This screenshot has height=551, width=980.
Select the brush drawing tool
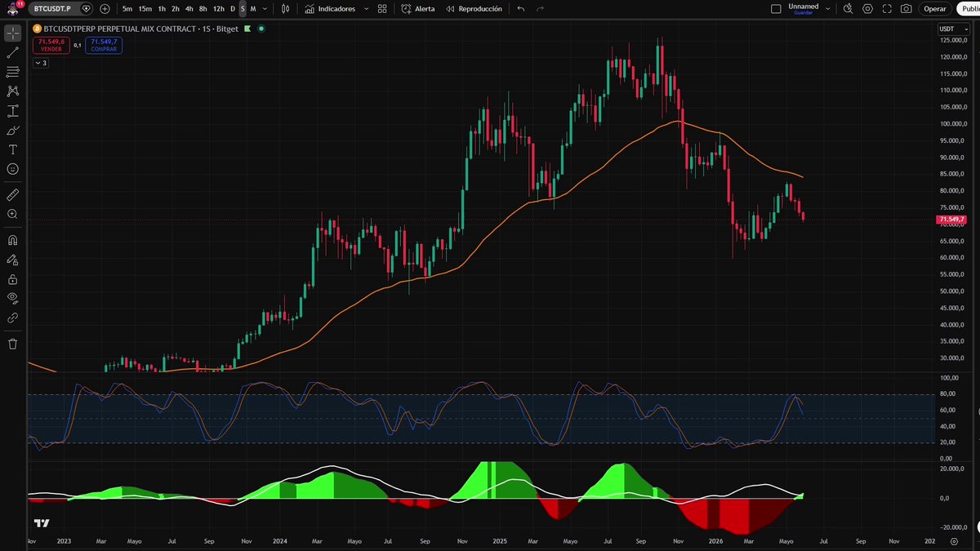13,131
